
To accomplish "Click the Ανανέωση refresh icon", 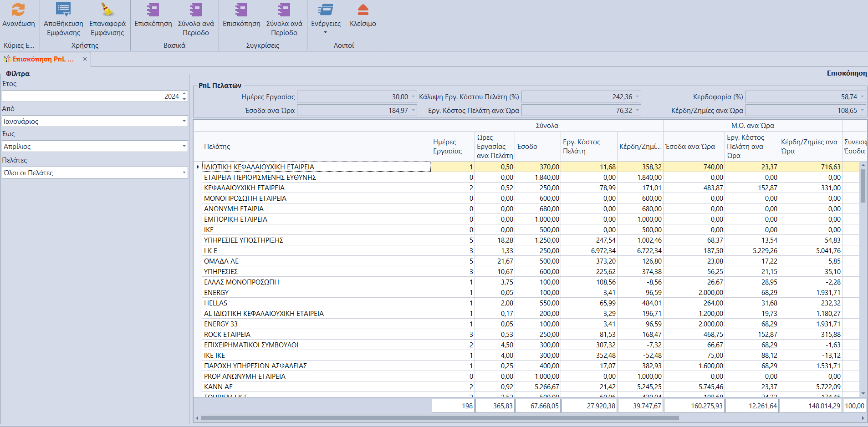I will click(18, 10).
